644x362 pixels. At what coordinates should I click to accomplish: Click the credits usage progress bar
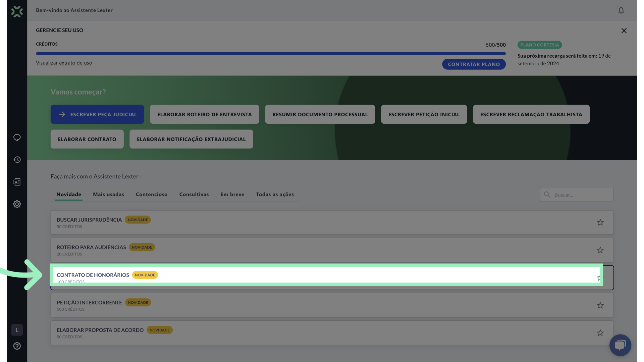point(271,53)
